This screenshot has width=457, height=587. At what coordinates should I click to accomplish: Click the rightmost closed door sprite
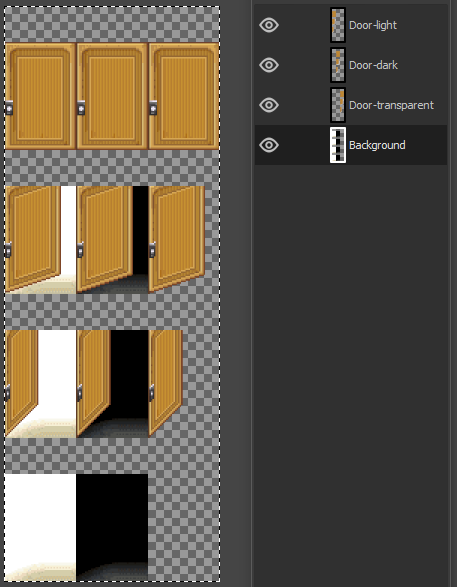pos(184,96)
